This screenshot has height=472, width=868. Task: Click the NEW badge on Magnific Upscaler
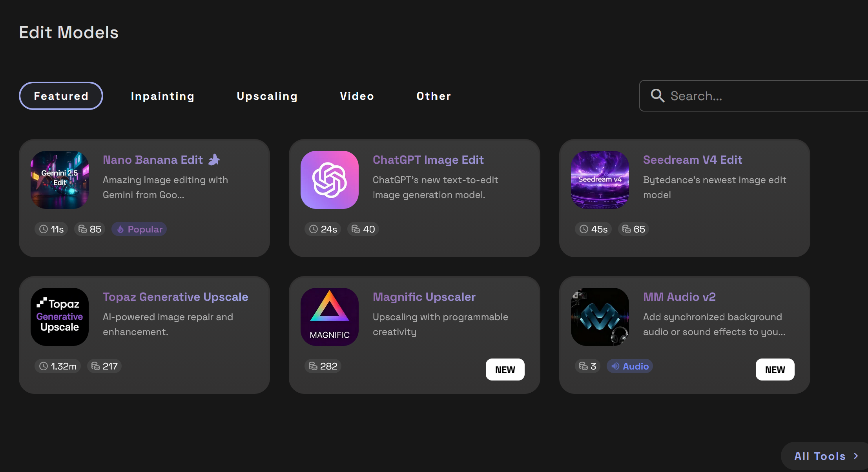click(x=505, y=370)
